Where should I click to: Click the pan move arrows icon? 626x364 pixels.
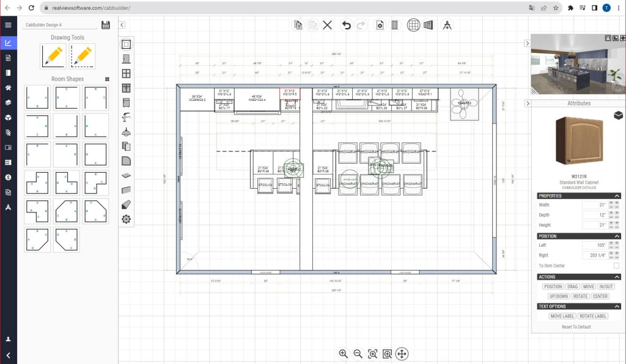[x=402, y=354]
